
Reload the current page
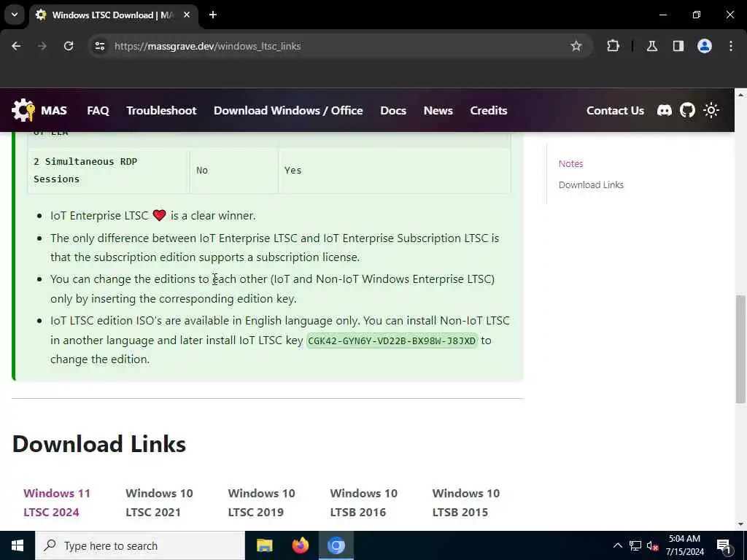(x=69, y=46)
